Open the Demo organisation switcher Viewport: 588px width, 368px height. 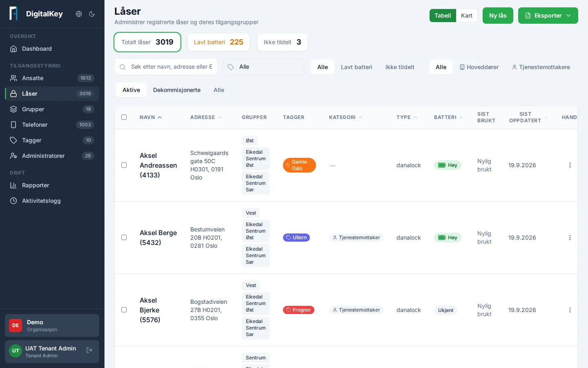pos(52,325)
